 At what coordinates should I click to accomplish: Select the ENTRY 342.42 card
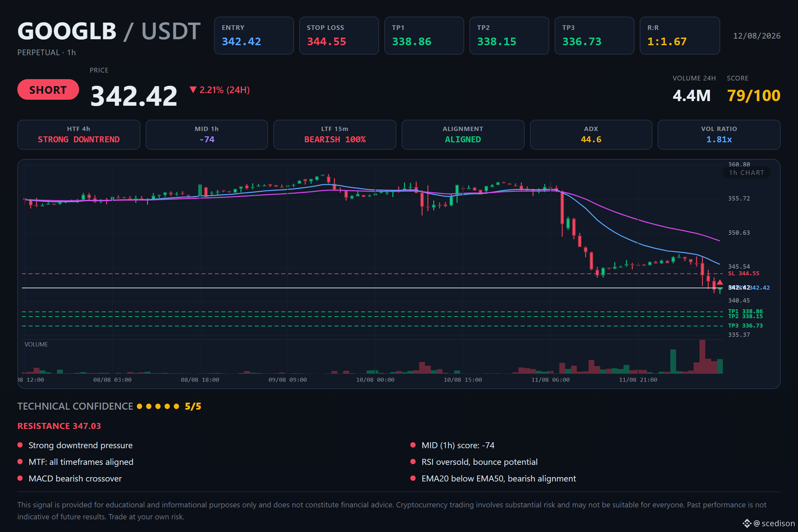click(254, 36)
